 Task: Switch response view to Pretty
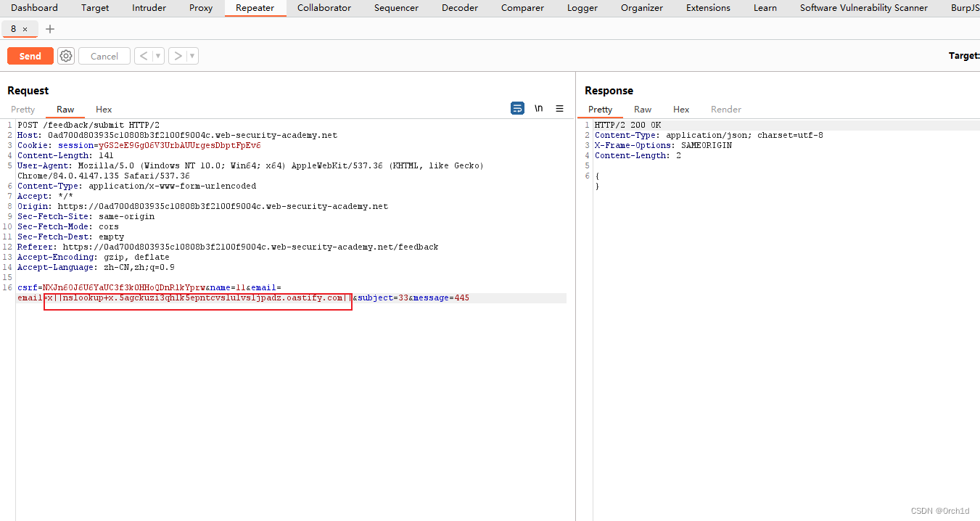[600, 110]
